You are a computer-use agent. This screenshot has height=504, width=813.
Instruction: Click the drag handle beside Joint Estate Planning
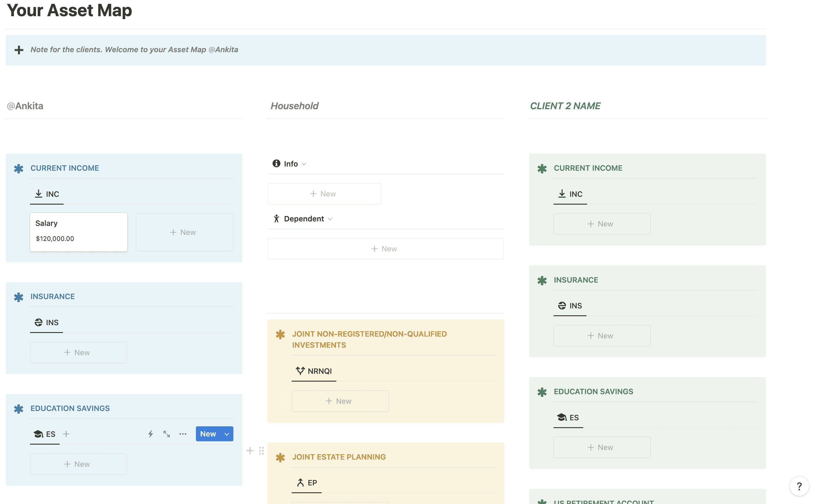coord(261,451)
